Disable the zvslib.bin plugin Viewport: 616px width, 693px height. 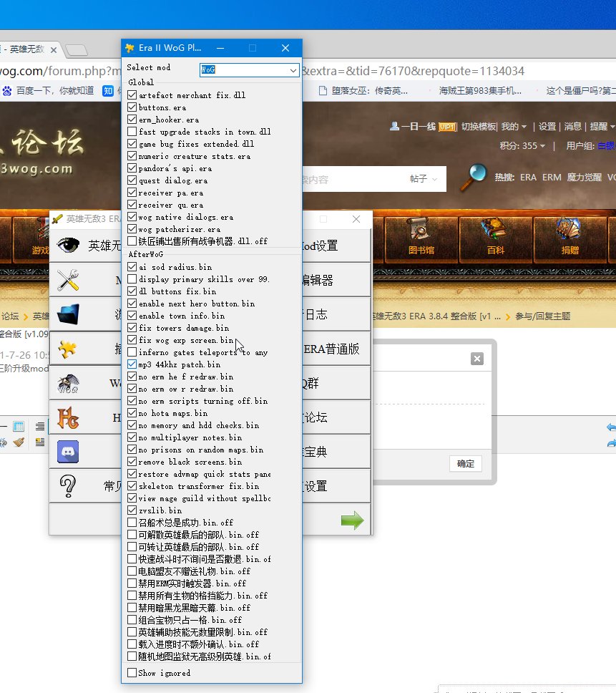click(x=132, y=510)
